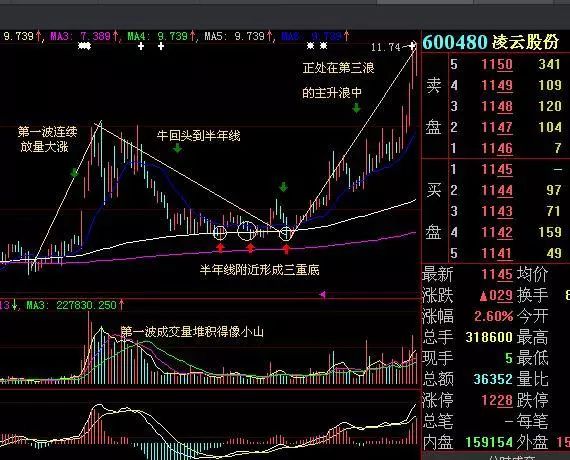The height and width of the screenshot is (460, 570).
Task: Open stock code 600480 header
Action: [x=455, y=42]
